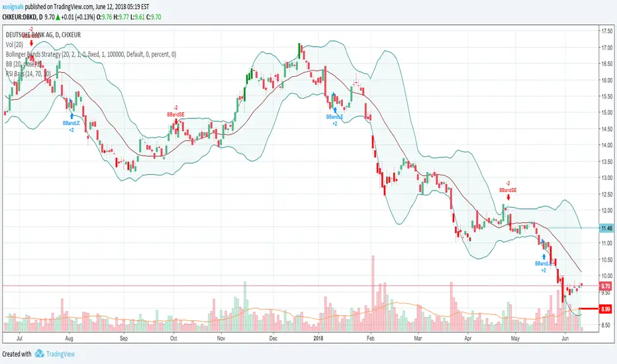The width and height of the screenshot is (617, 364).
Task: Select the CHXEUR:DBKD, D symbol text
Action: [23, 17]
